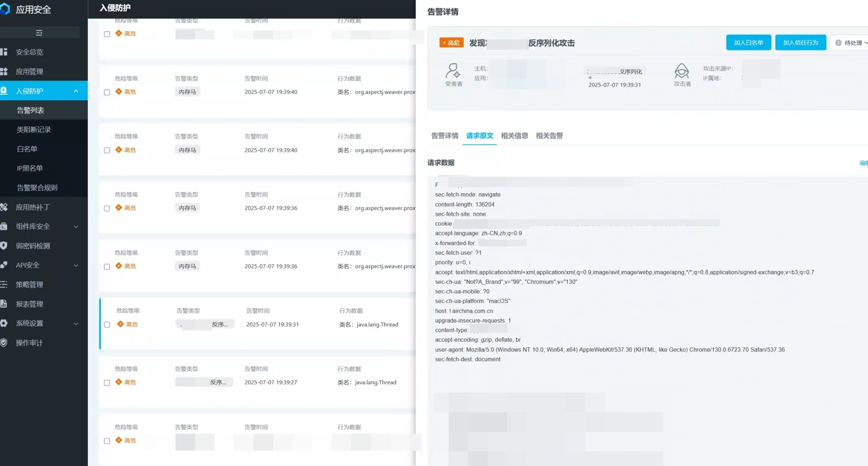Image resolution: width=868 pixels, height=466 pixels.
Task: Expand the 组件库安全 chevron
Action: (x=76, y=226)
